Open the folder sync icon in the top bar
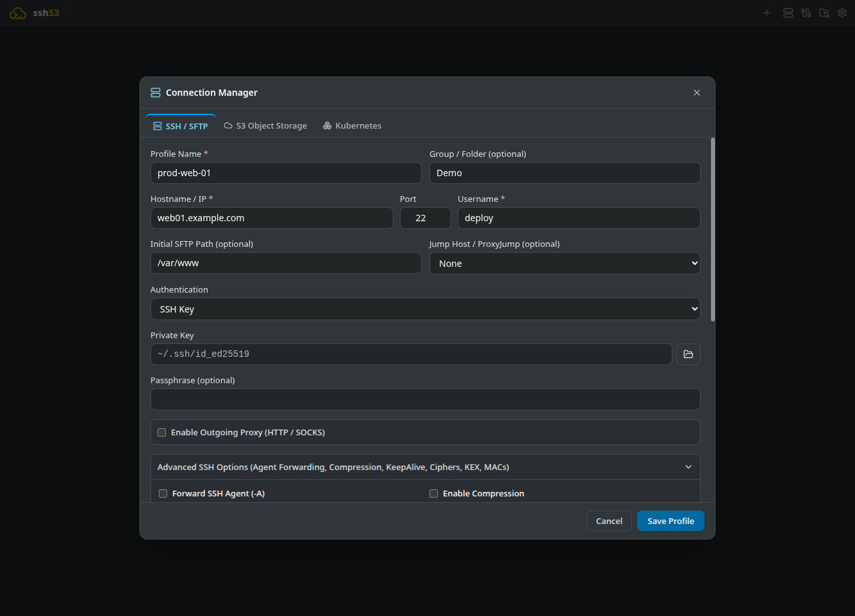Screen dimensions: 855x616 coord(824,13)
